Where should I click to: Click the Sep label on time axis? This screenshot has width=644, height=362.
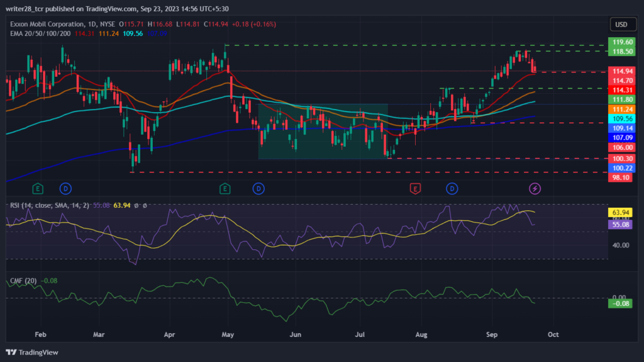pos(492,334)
